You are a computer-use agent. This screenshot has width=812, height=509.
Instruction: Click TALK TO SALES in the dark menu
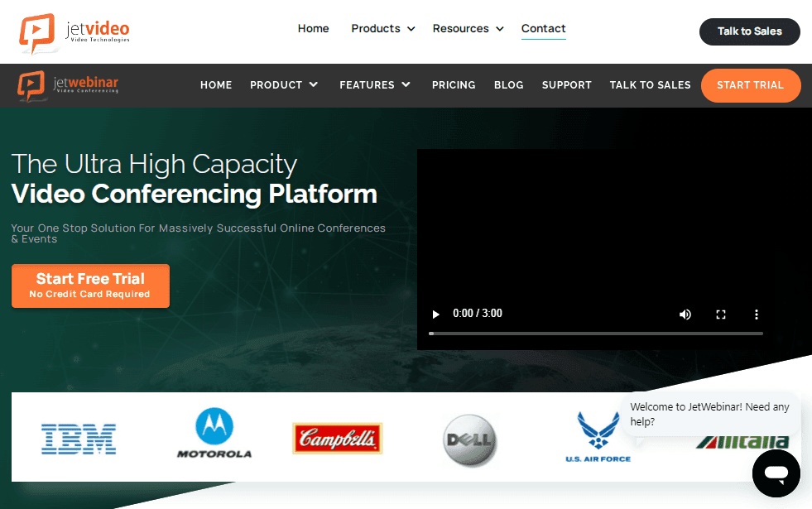pyautogui.click(x=650, y=85)
